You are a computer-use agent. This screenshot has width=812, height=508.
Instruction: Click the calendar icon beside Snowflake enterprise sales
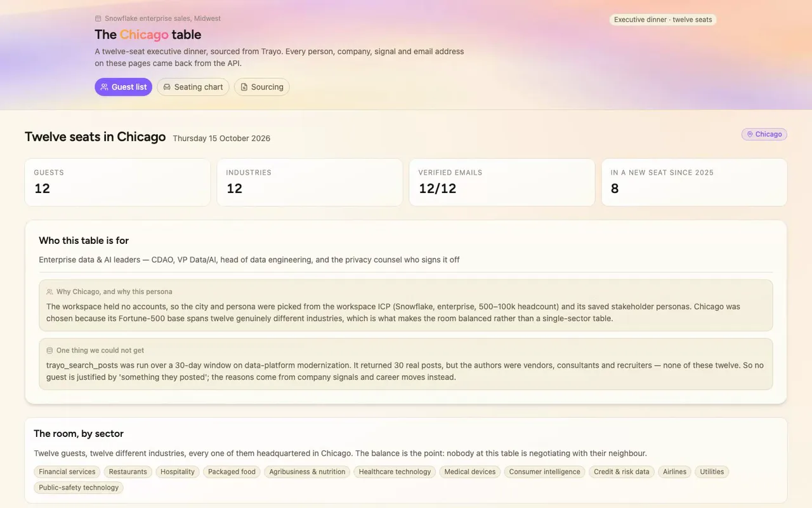[98, 19]
